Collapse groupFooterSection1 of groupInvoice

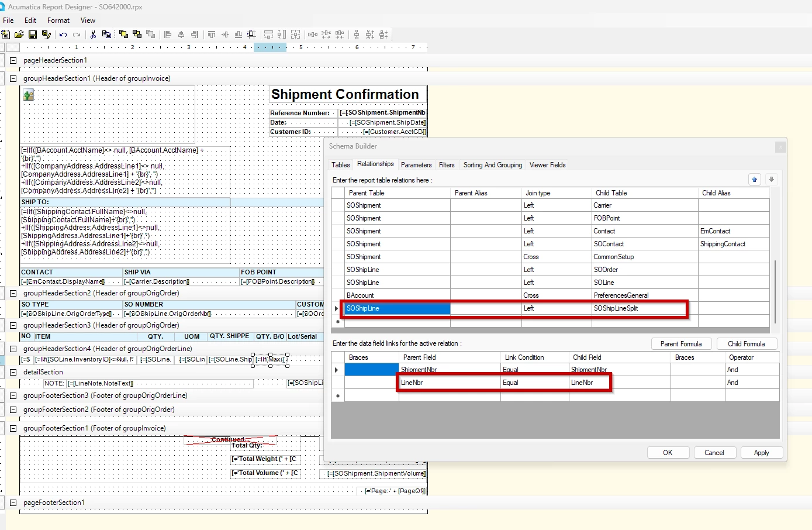click(x=13, y=428)
